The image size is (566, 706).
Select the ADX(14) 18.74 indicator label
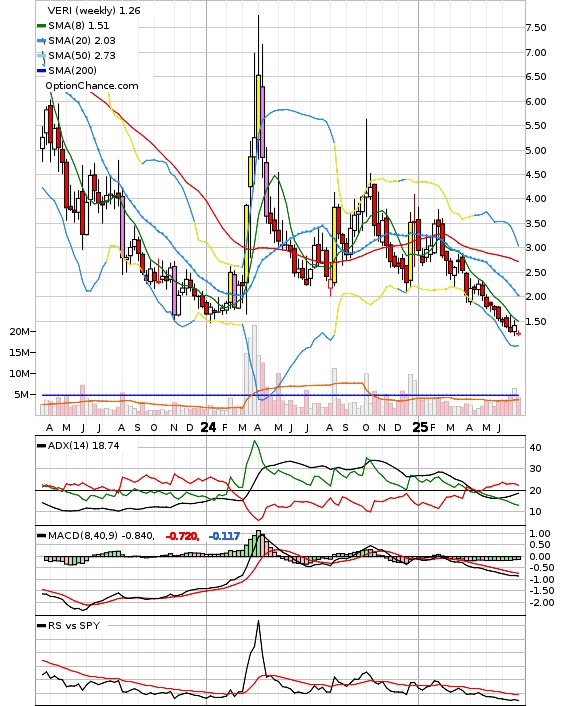click(x=84, y=445)
